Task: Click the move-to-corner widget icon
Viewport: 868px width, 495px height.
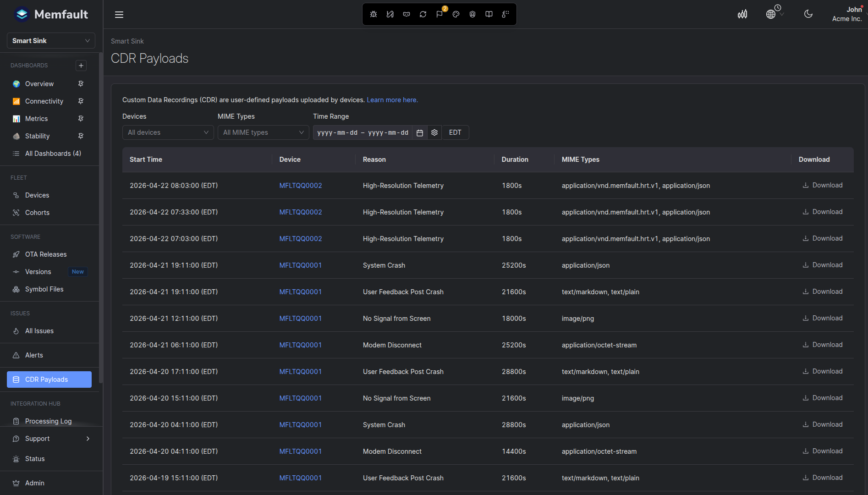Action: point(505,14)
